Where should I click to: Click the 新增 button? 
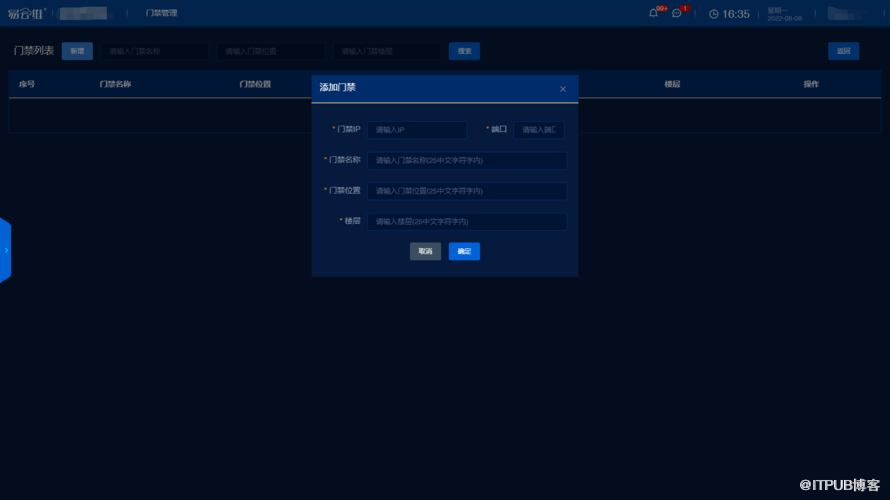click(77, 51)
